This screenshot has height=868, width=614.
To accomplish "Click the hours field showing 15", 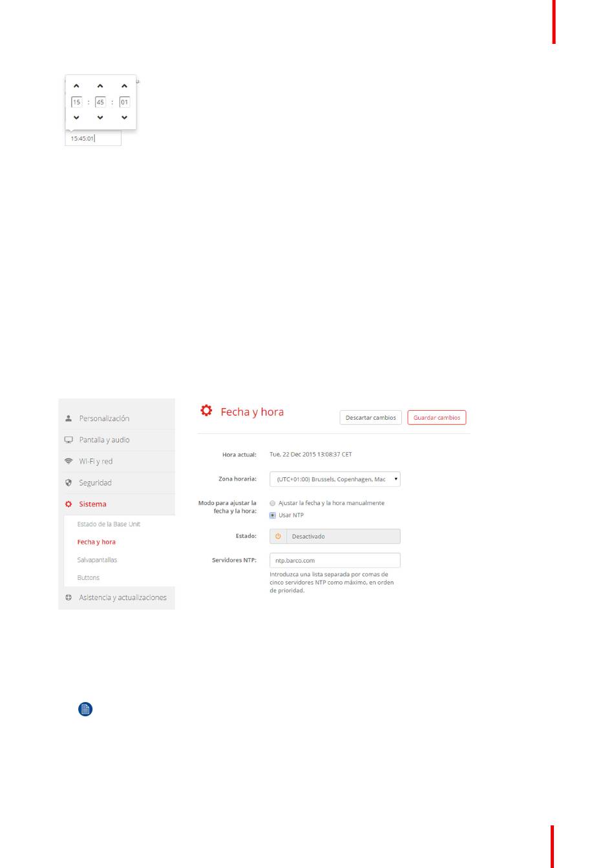I will point(76,102).
